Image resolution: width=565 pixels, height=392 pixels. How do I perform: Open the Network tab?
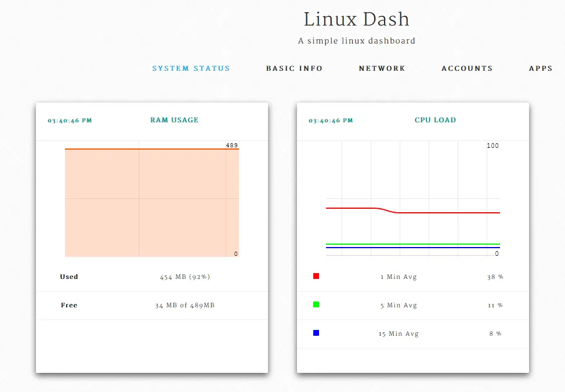(x=382, y=68)
